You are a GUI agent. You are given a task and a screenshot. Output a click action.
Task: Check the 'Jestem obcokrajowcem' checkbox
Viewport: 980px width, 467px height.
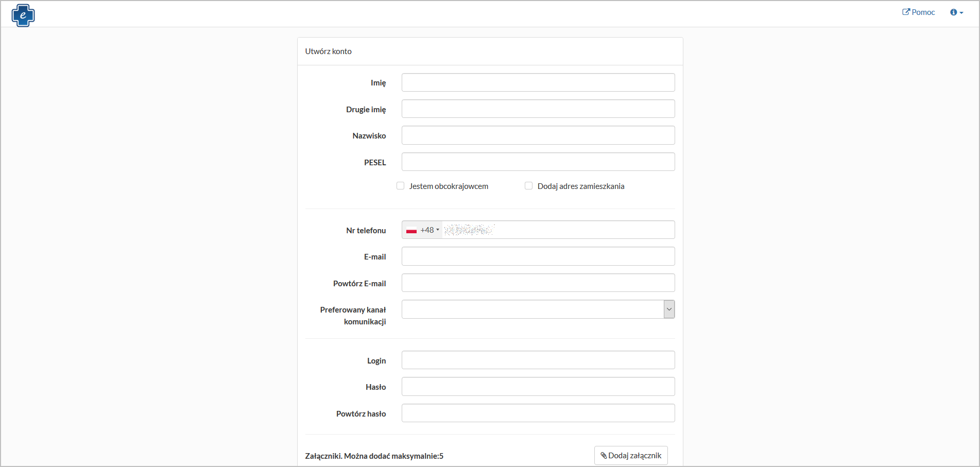click(400, 186)
